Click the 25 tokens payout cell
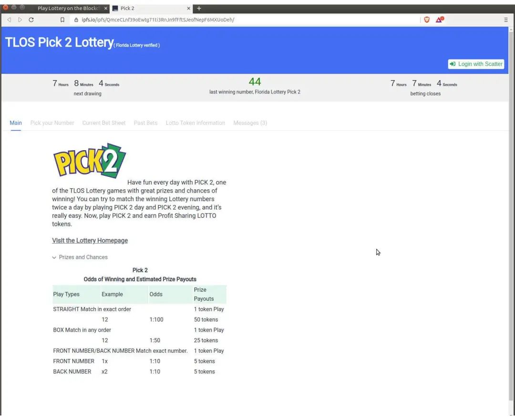 click(x=206, y=340)
